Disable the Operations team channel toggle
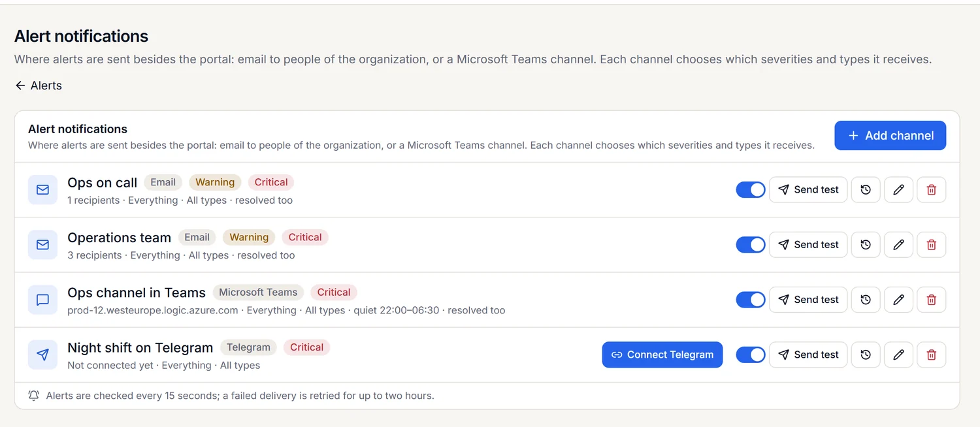The width and height of the screenshot is (980, 427). click(x=751, y=245)
